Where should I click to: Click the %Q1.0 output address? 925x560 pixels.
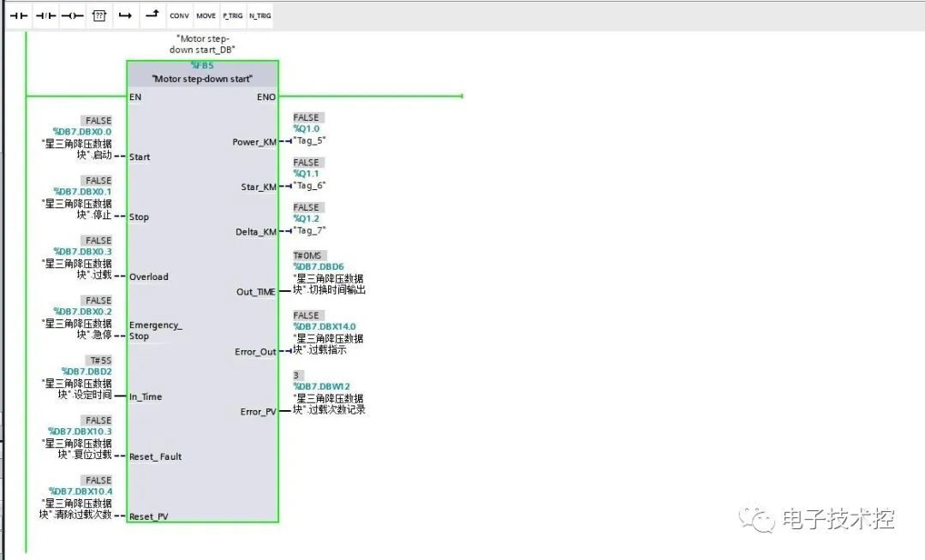pyautogui.click(x=306, y=128)
